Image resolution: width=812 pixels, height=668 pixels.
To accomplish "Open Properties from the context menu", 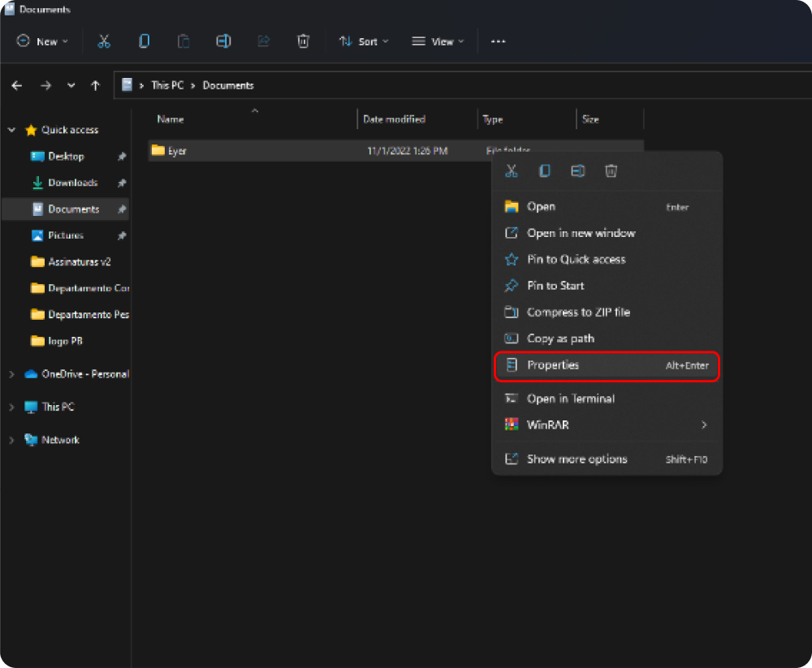I will tap(607, 365).
